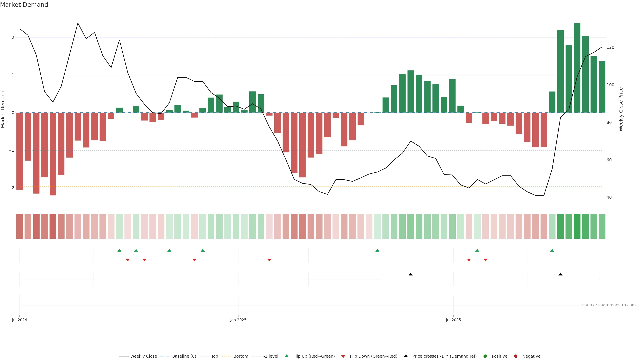This screenshot has height=362, width=644.
Task: Click the black price-cross marker before Jul 2025
Action: (411, 274)
